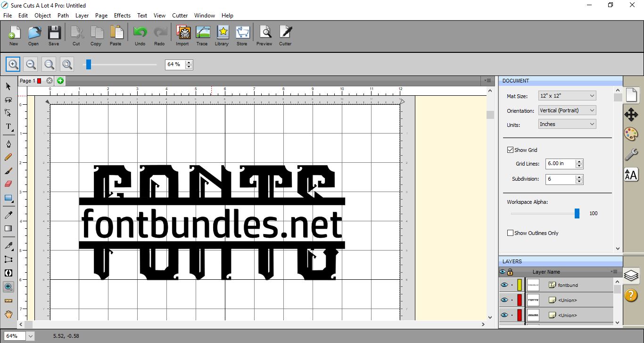644x343 pixels.
Task: Toggle lock-all icon in Layers header
Action: 510,272
